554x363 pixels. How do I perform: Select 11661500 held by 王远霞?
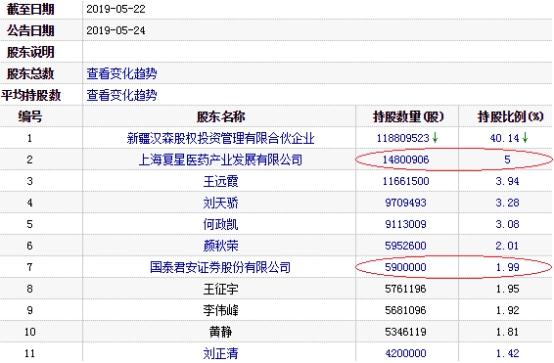pyautogui.click(x=406, y=181)
